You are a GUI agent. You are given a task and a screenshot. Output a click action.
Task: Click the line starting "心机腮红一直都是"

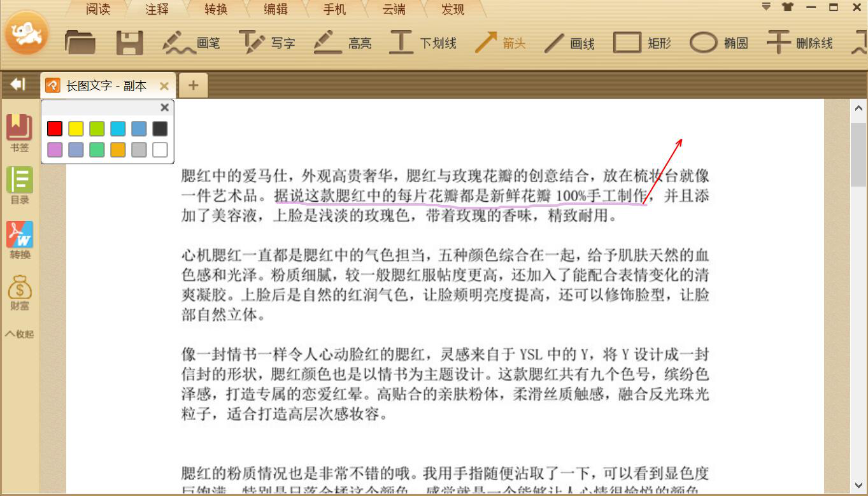tap(445, 256)
